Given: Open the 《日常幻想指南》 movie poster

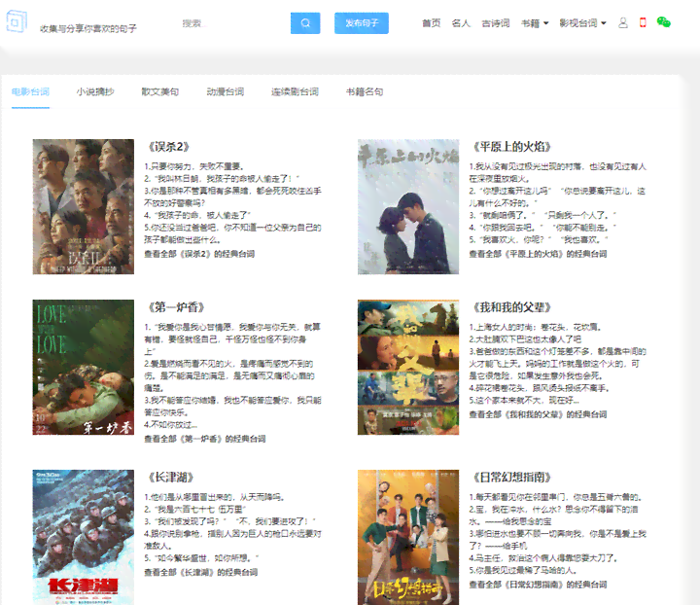Looking at the screenshot, I should coord(408,537).
